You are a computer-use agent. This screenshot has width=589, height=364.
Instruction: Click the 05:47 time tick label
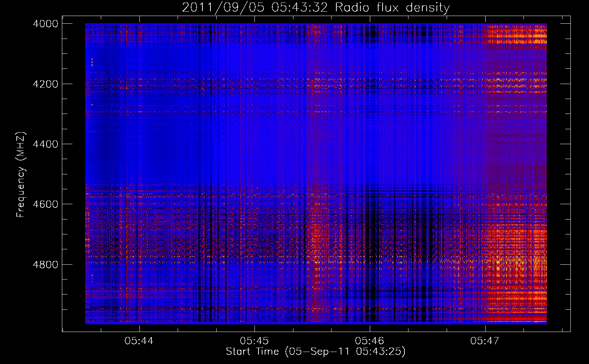[485, 341]
